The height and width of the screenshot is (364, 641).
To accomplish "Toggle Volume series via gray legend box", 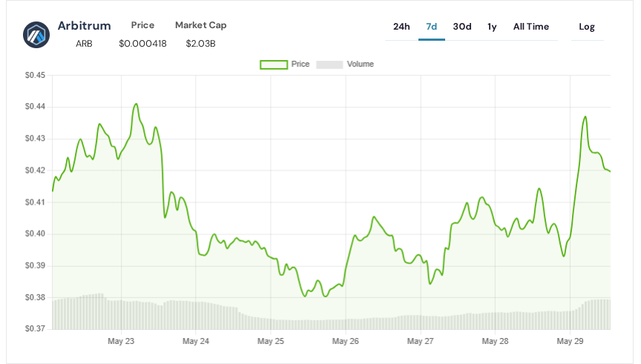I will click(329, 64).
